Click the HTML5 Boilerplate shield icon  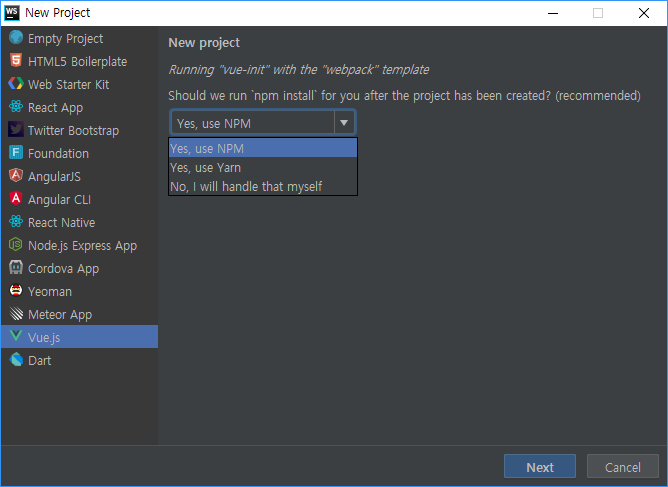click(16, 61)
